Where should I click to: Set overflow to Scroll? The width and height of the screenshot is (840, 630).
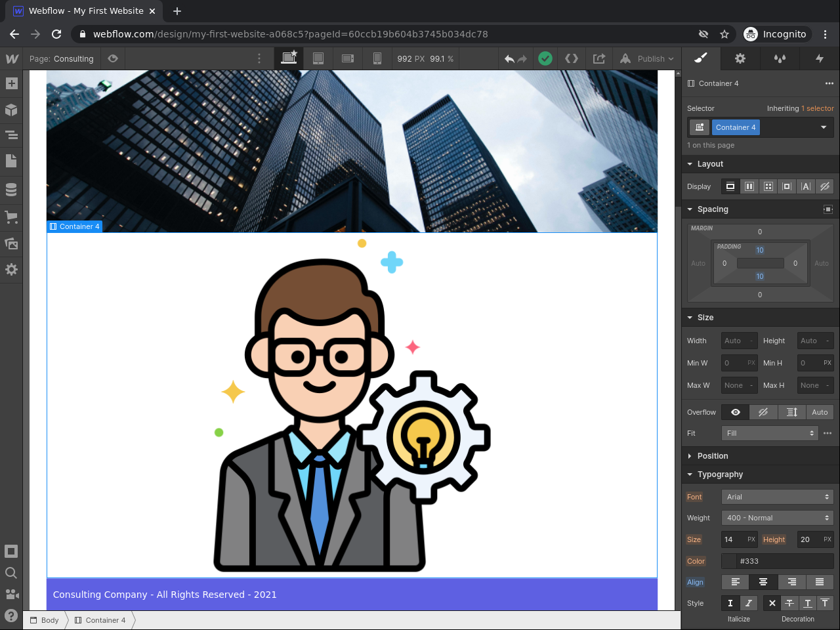[792, 412]
